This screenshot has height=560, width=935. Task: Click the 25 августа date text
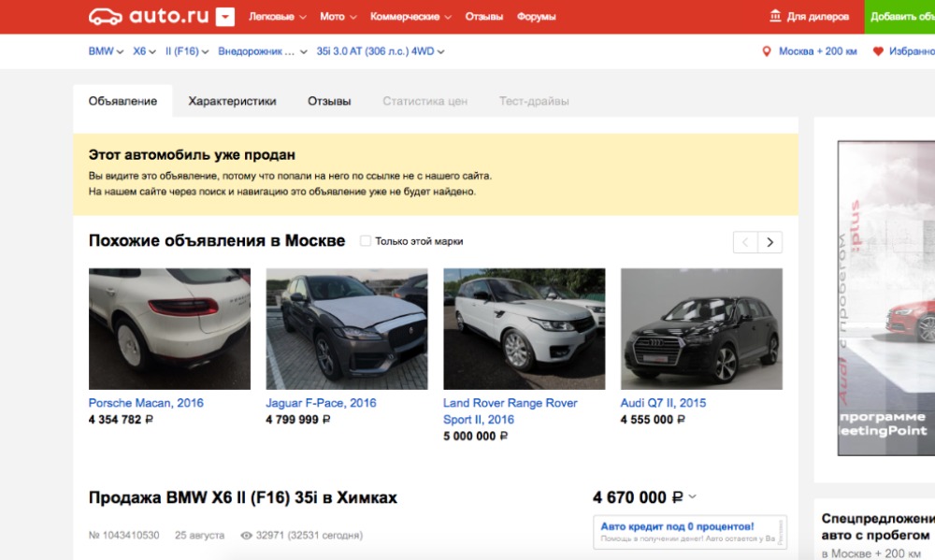click(x=199, y=535)
